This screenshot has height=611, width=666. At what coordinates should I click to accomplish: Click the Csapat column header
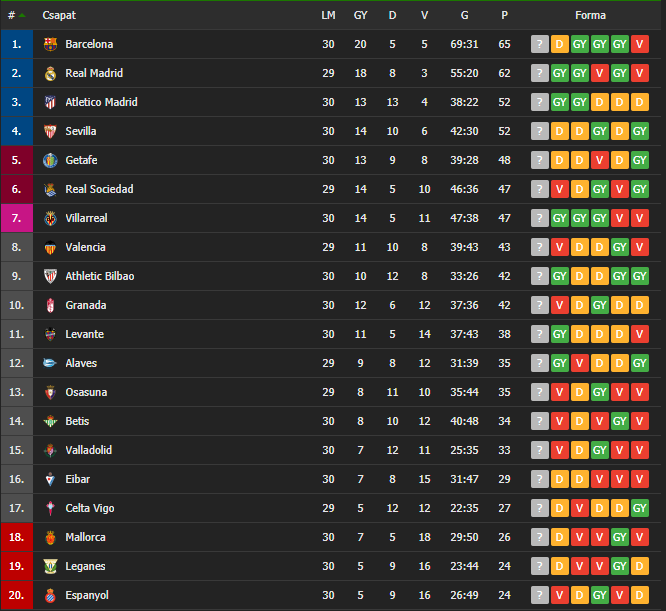pos(59,15)
